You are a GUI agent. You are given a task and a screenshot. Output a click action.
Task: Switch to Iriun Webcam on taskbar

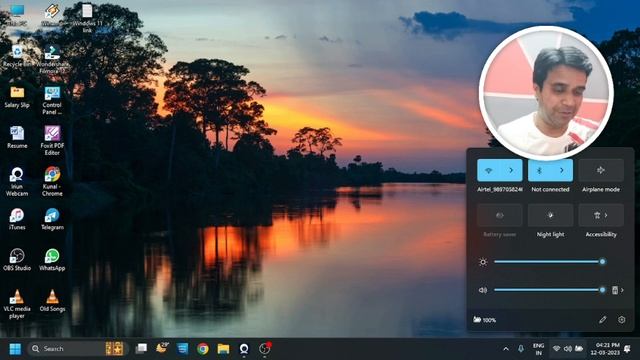tap(244, 349)
